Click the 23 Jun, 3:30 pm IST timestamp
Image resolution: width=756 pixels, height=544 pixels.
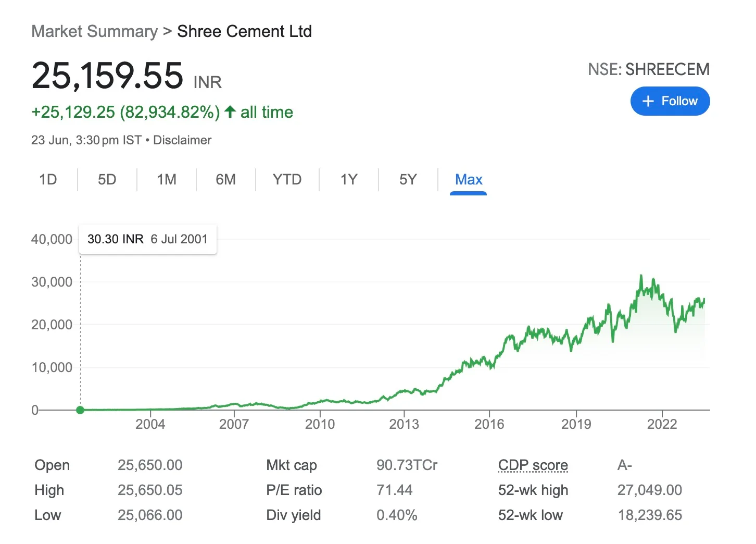[x=86, y=140]
